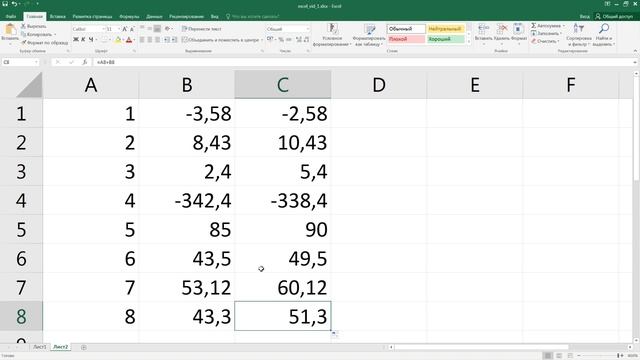The image size is (640, 360).
Task: Decrease font size with small A icon
Action: (x=132, y=29)
